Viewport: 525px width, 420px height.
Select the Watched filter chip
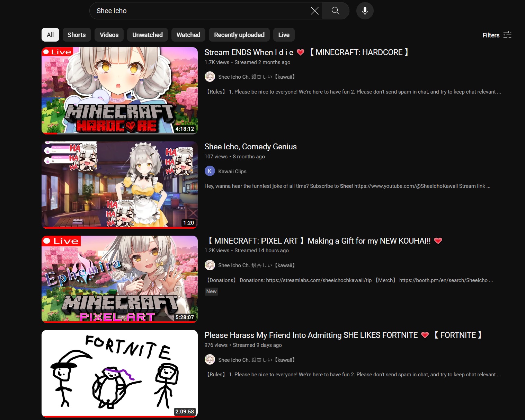[188, 35]
